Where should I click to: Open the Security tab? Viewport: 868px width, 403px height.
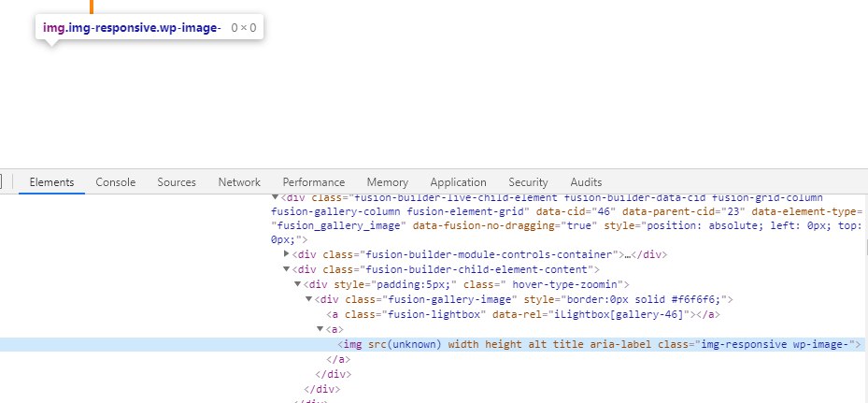coord(528,182)
